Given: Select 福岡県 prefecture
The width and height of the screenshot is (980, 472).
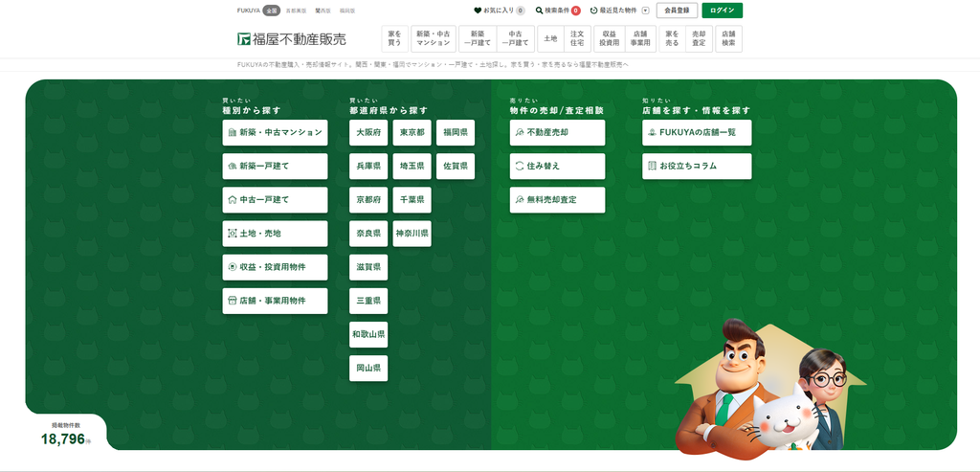Looking at the screenshot, I should click(456, 132).
